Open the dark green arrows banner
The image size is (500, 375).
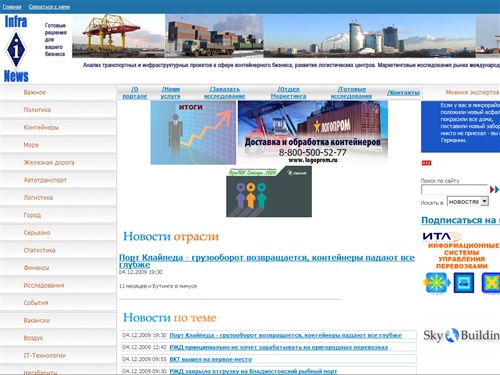click(x=269, y=192)
